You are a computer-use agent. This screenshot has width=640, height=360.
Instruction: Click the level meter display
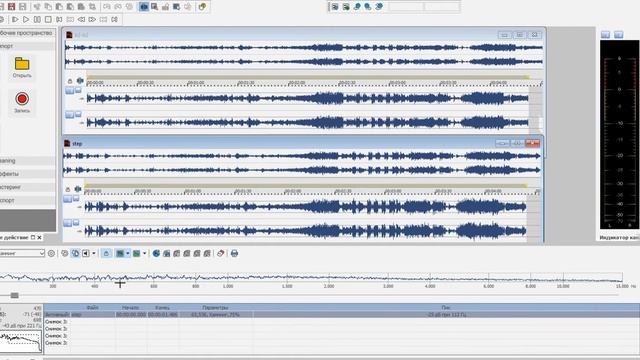pos(619,134)
